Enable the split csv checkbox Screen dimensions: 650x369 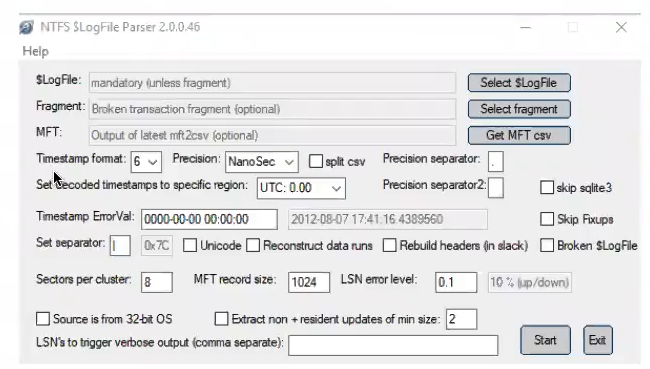(315, 161)
